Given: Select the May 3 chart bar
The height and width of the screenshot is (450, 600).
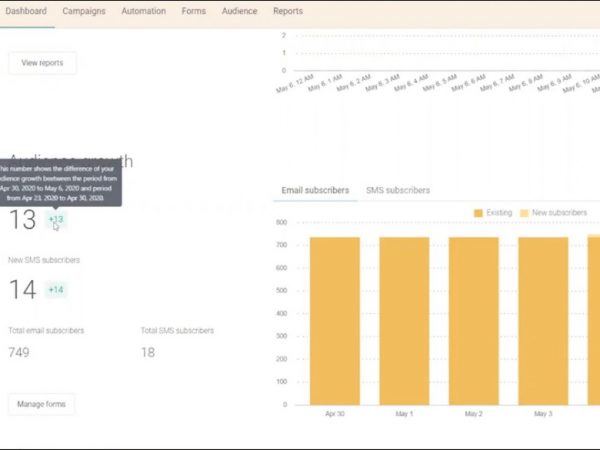Looking at the screenshot, I should coord(543,320).
